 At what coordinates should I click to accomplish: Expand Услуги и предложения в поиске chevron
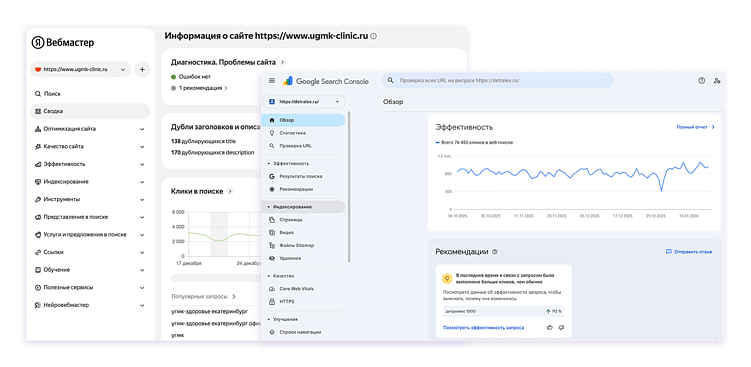142,235
